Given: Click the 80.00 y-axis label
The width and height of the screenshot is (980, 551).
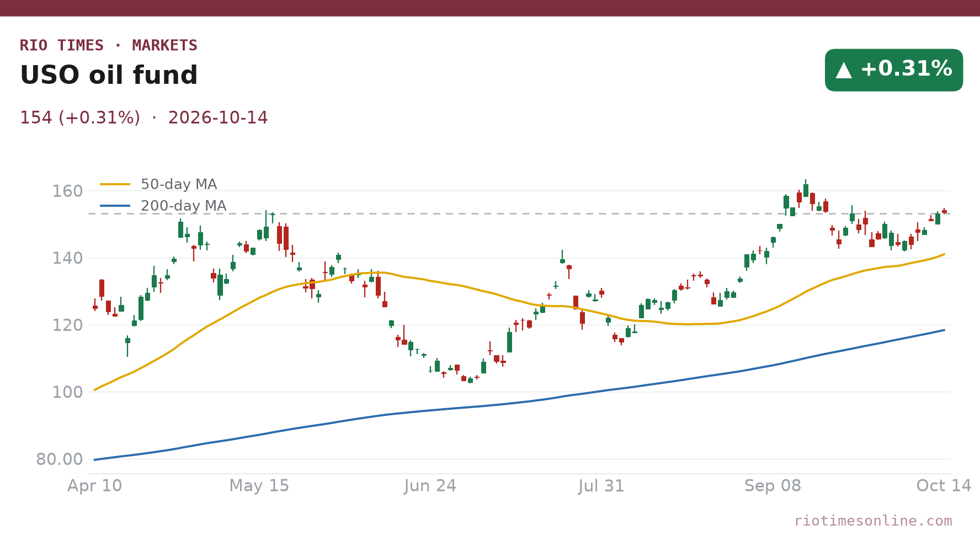Looking at the screenshot, I should click(60, 459).
